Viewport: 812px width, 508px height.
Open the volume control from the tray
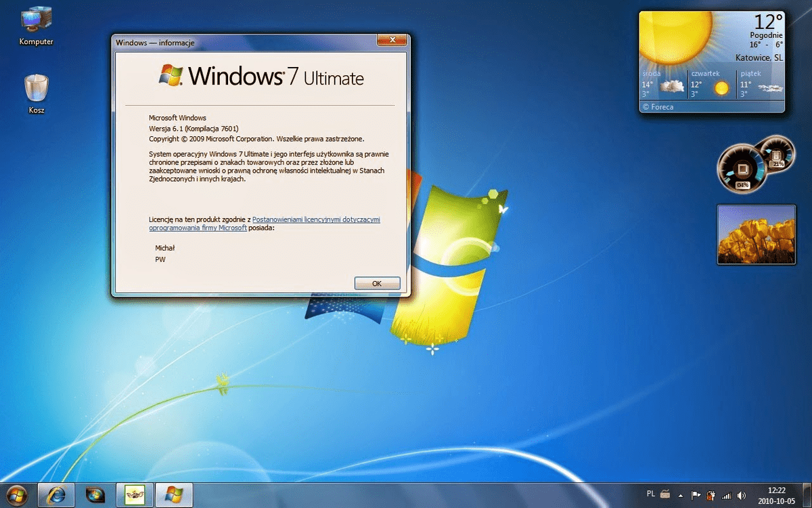click(742, 494)
